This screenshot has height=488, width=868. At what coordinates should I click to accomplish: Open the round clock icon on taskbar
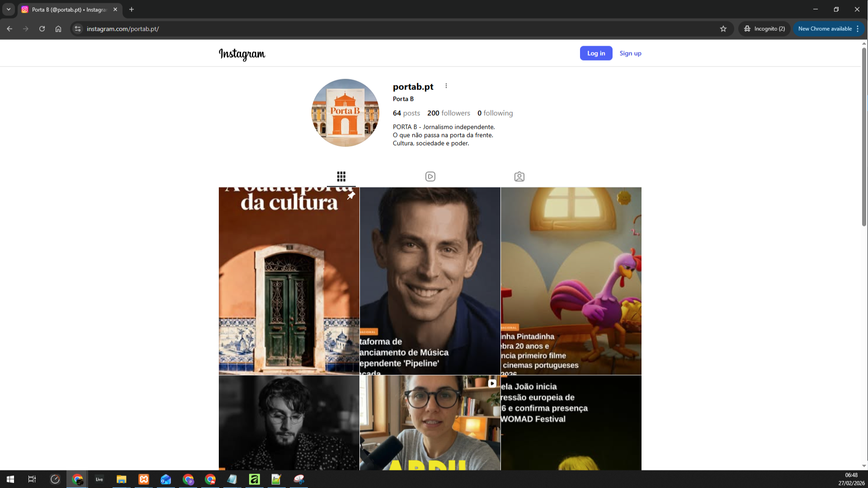(55, 479)
